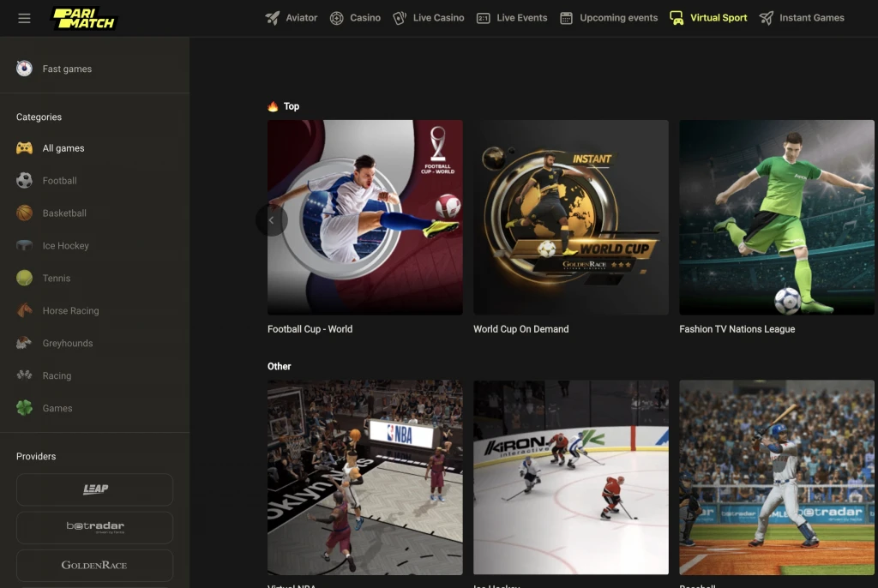Click the Fashion TV Nations League title
Image resolution: width=878 pixels, height=588 pixels.
(x=737, y=329)
